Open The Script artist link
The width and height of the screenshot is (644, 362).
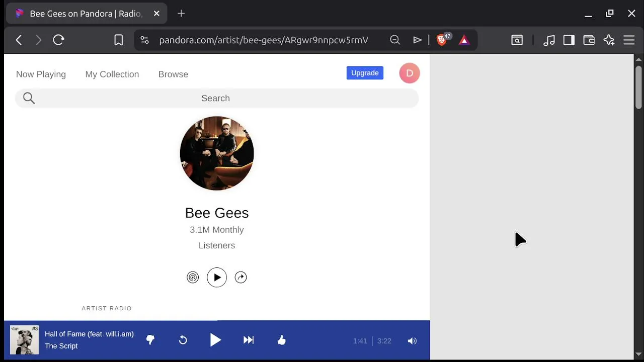(x=61, y=346)
